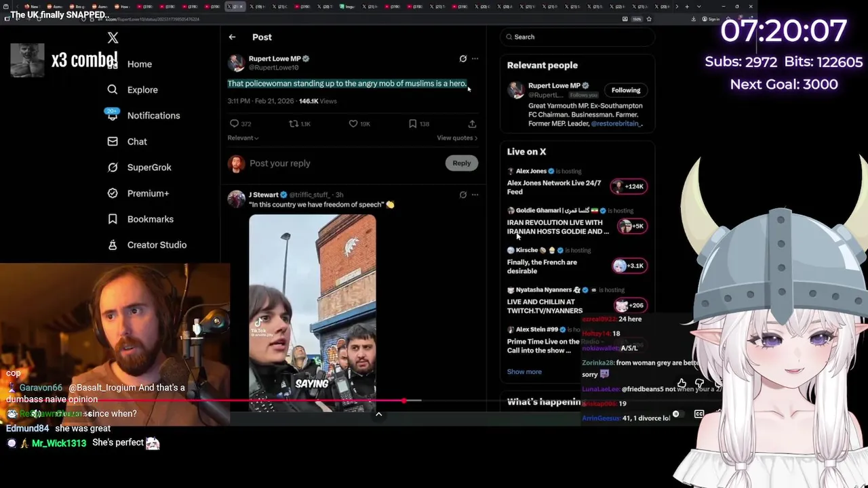This screenshot has width=868, height=488.
Task: Open Bookmarks in the sidebar
Action: (140, 219)
